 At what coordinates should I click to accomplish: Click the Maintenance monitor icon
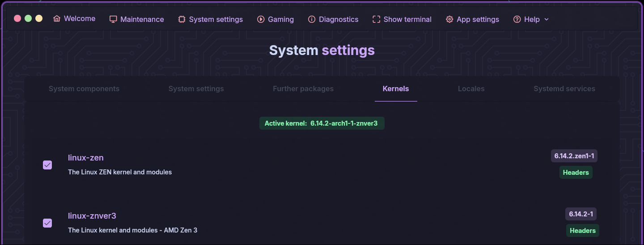pyautogui.click(x=113, y=19)
